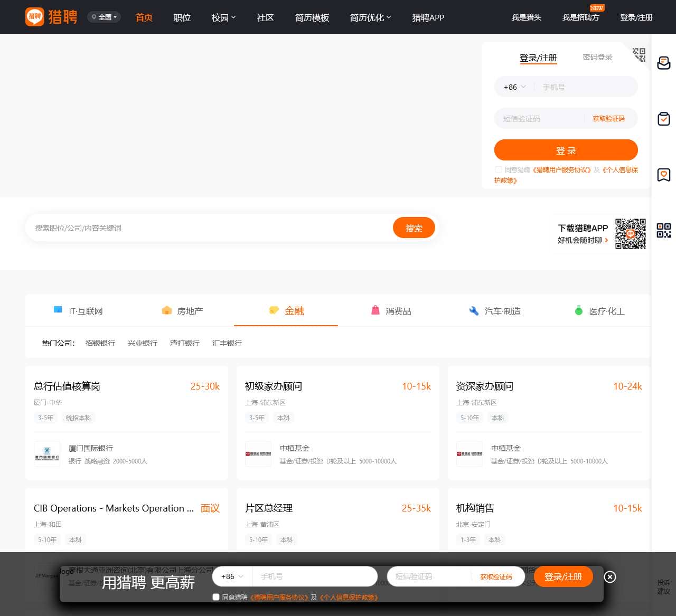Open the 片区总经理 job listing
Screen dimensions: 676x616
coord(269,508)
